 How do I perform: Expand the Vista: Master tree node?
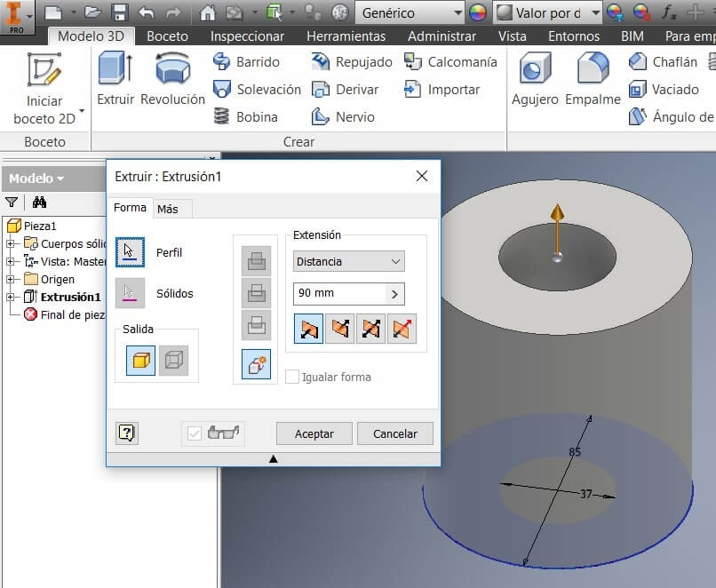(x=10, y=262)
